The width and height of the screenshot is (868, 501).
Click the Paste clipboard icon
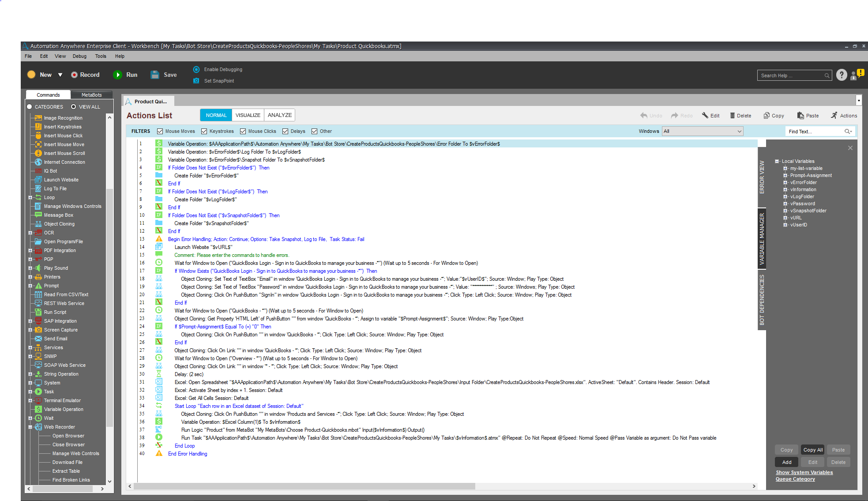coord(800,116)
